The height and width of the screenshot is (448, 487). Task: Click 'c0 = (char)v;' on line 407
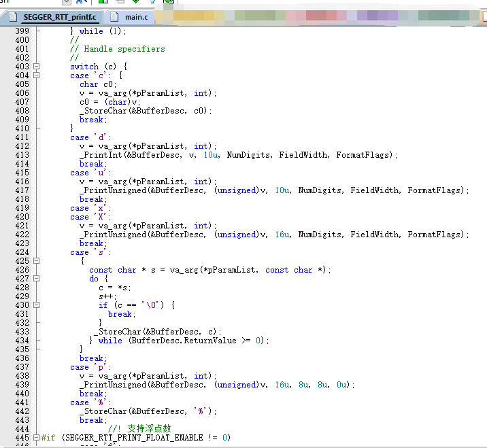coord(110,102)
